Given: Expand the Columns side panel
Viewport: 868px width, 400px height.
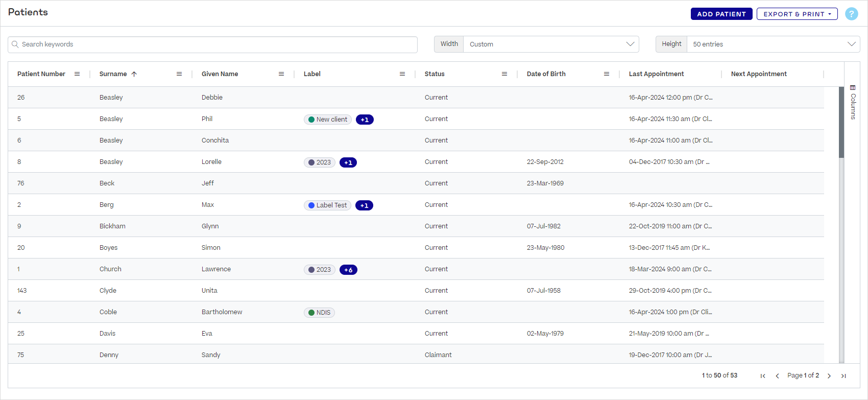Looking at the screenshot, I should tap(852, 102).
